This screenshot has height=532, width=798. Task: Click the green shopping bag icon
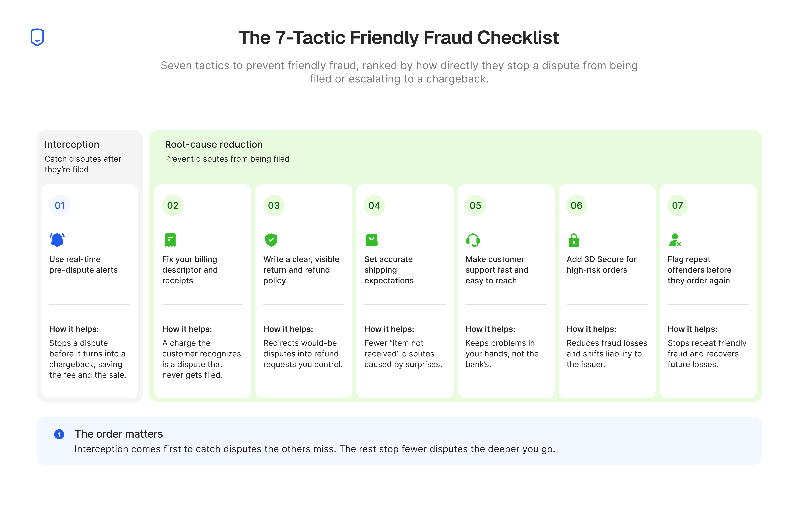click(372, 240)
